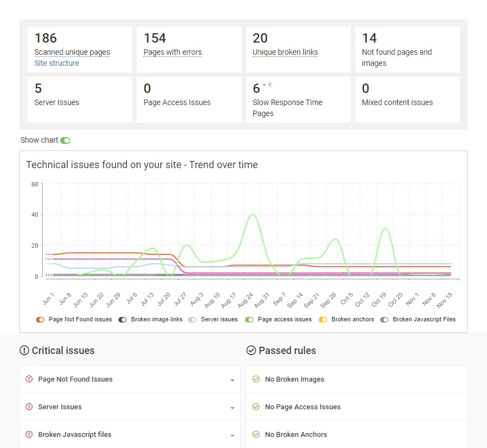487x448 pixels.
Task: Turn off the Show chart toggle
Action: (65, 140)
